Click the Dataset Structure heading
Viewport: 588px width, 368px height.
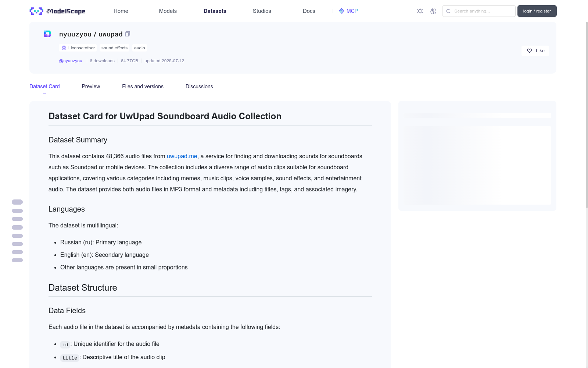pyautogui.click(x=83, y=288)
